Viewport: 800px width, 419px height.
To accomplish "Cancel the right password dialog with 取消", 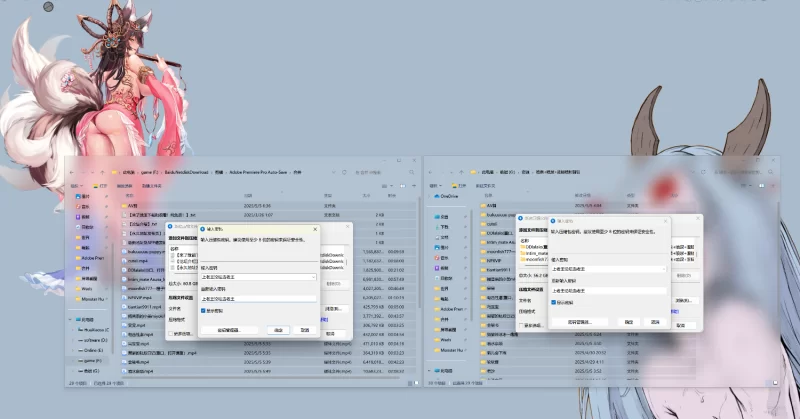I will pos(655,322).
